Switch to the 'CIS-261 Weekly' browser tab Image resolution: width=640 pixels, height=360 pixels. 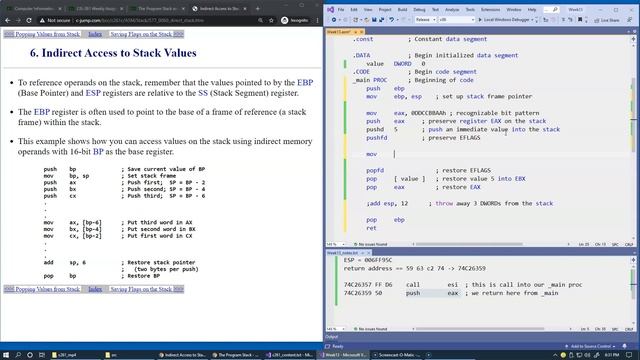pos(96,8)
